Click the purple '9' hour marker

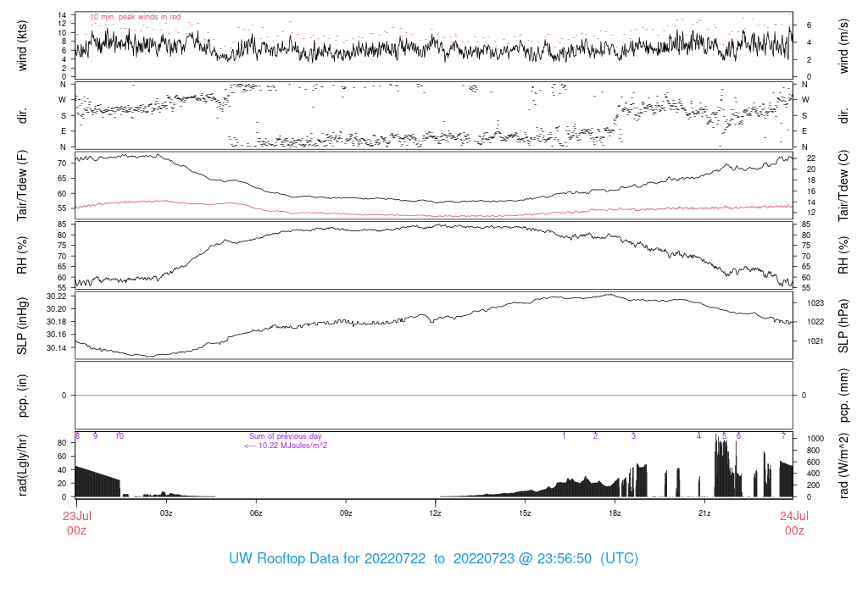pos(95,436)
